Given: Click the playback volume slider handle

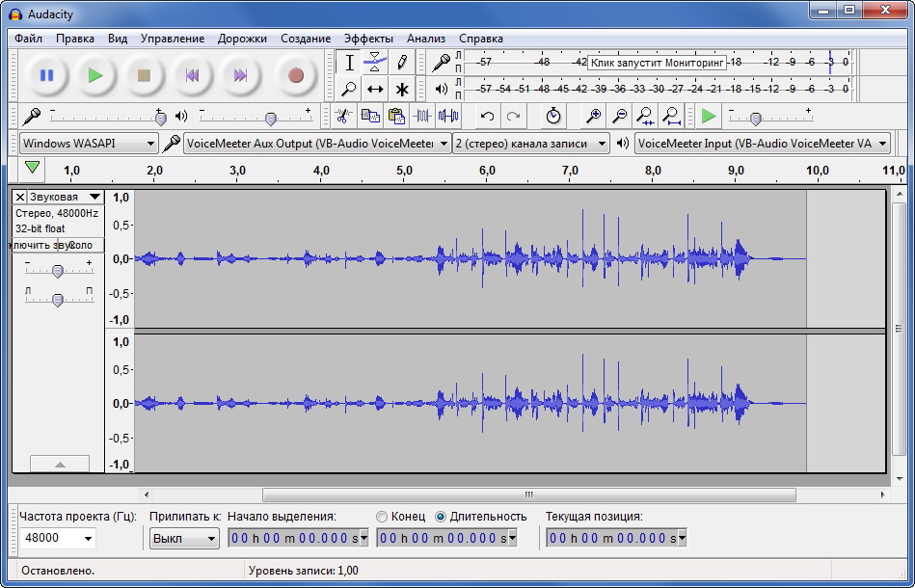Looking at the screenshot, I should point(270,119).
